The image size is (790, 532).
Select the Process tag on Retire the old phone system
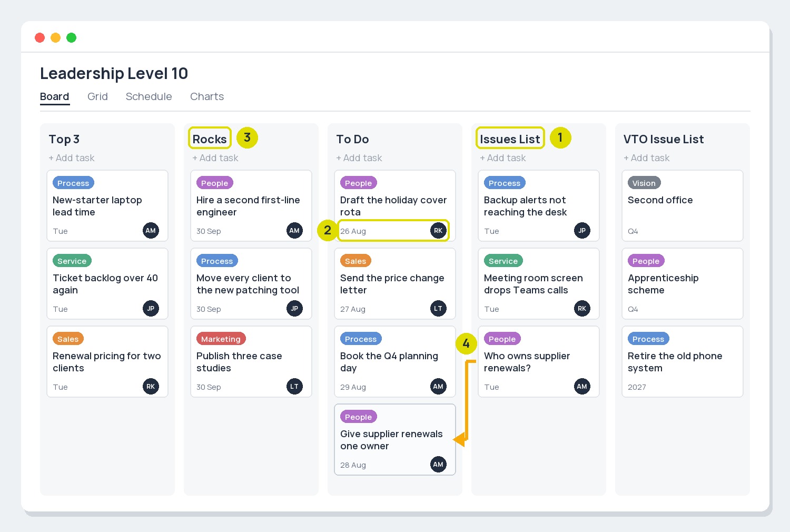[x=648, y=339]
